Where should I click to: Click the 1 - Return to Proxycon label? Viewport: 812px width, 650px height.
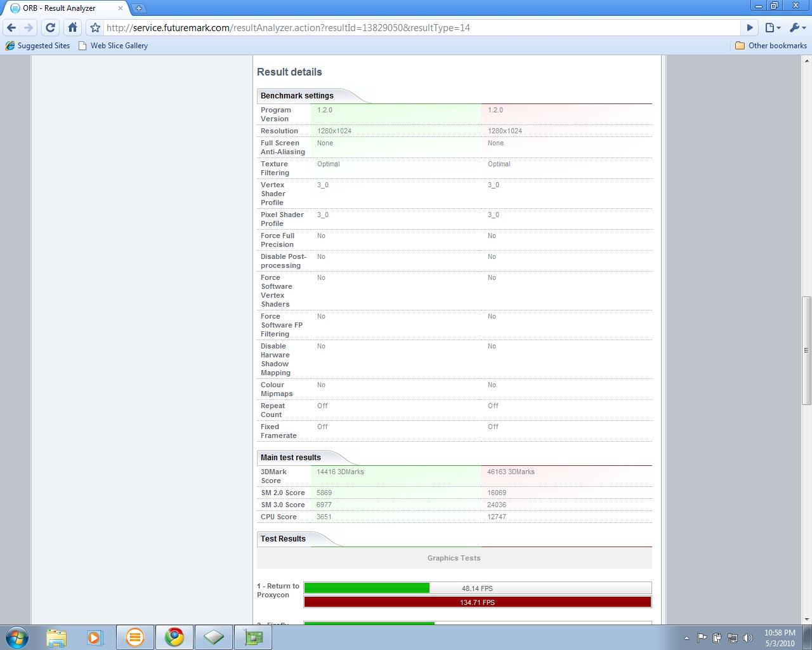pyautogui.click(x=278, y=591)
